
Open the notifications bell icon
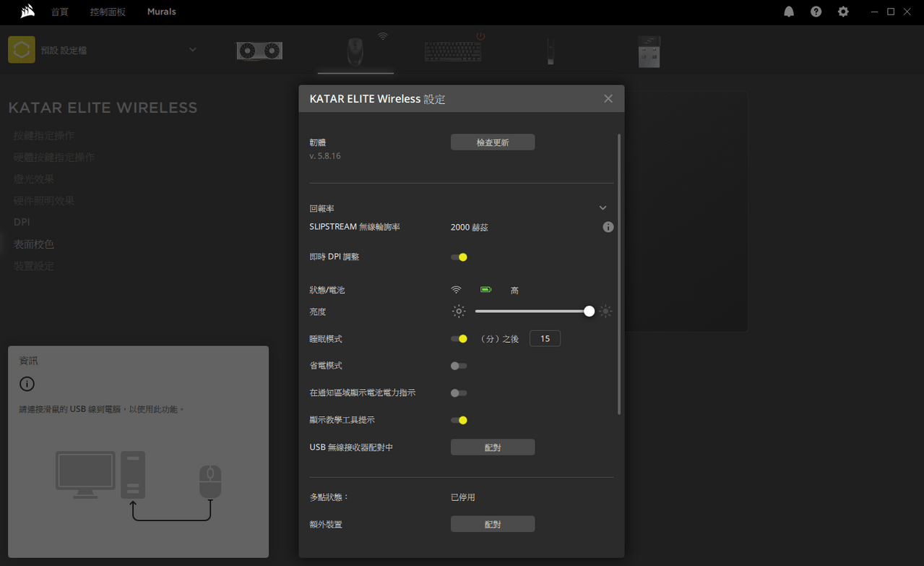click(x=788, y=12)
